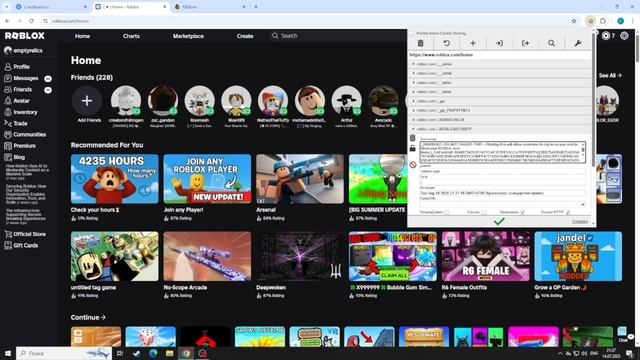Expand the roblox.com _ga cookie row

[x=500, y=101]
